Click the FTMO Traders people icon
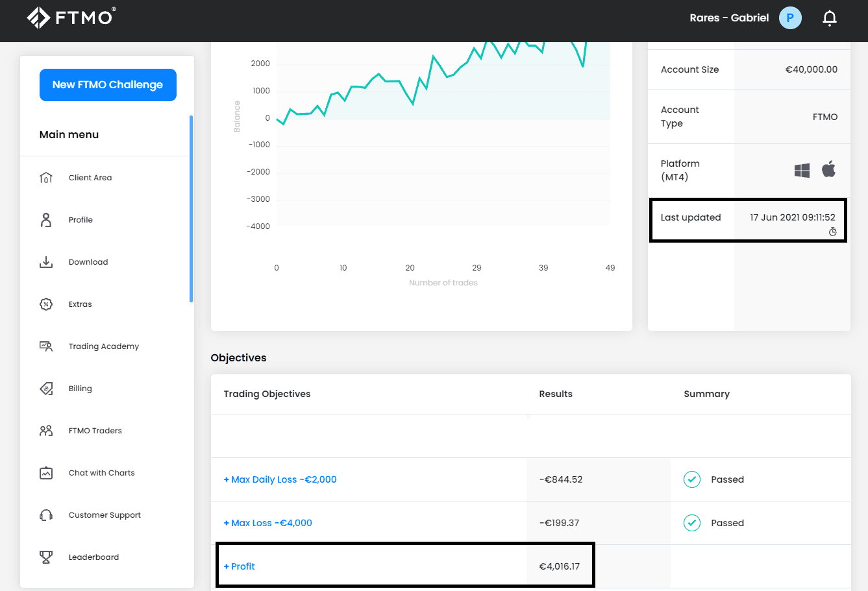The height and width of the screenshot is (591, 868). 46,431
